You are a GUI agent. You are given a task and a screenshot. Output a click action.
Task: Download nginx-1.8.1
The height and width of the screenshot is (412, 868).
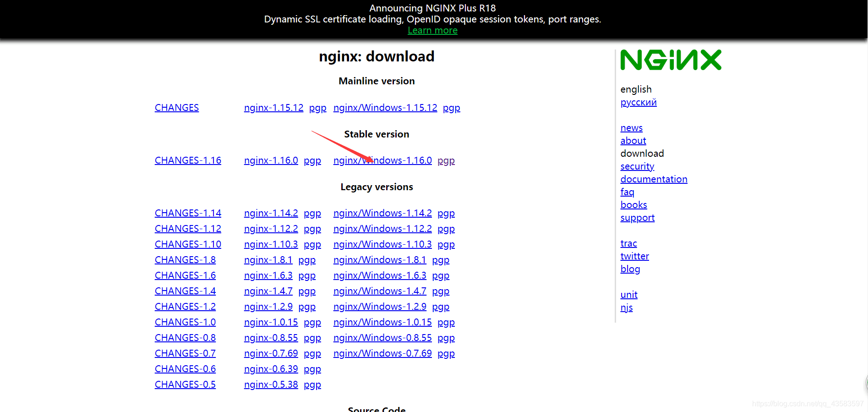pyautogui.click(x=268, y=260)
